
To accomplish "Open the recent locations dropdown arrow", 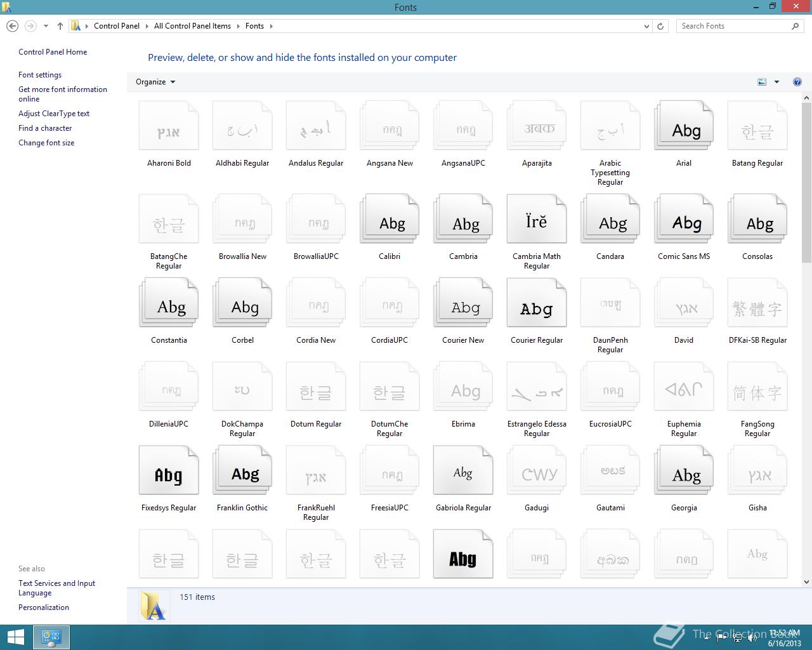I will click(x=46, y=26).
